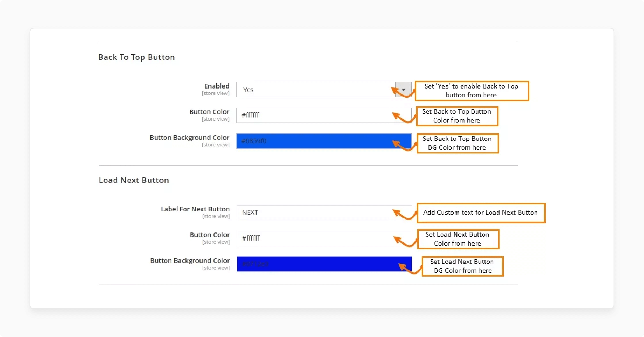Click Button Background Color label in Back To Top
This screenshot has width=644, height=337.
point(190,138)
